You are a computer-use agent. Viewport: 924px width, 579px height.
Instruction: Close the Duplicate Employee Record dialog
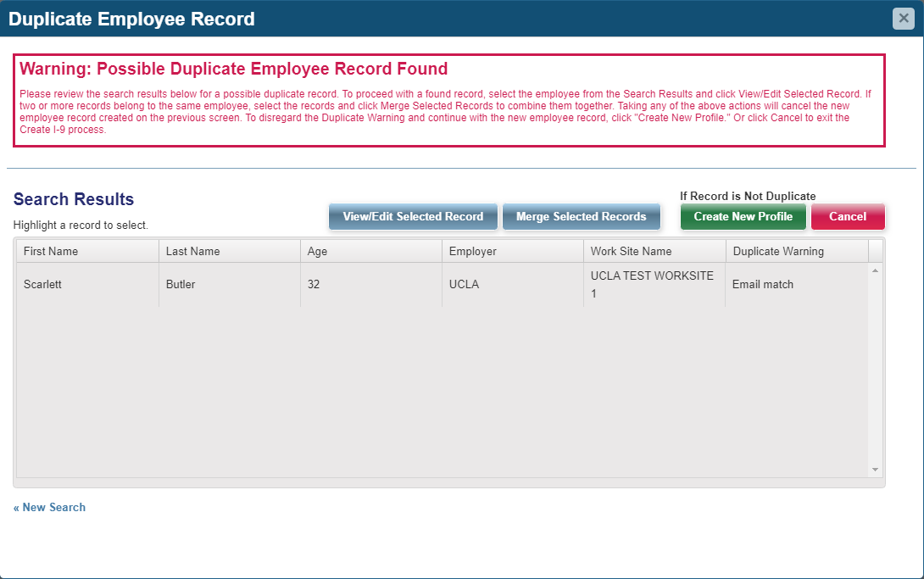click(x=903, y=18)
